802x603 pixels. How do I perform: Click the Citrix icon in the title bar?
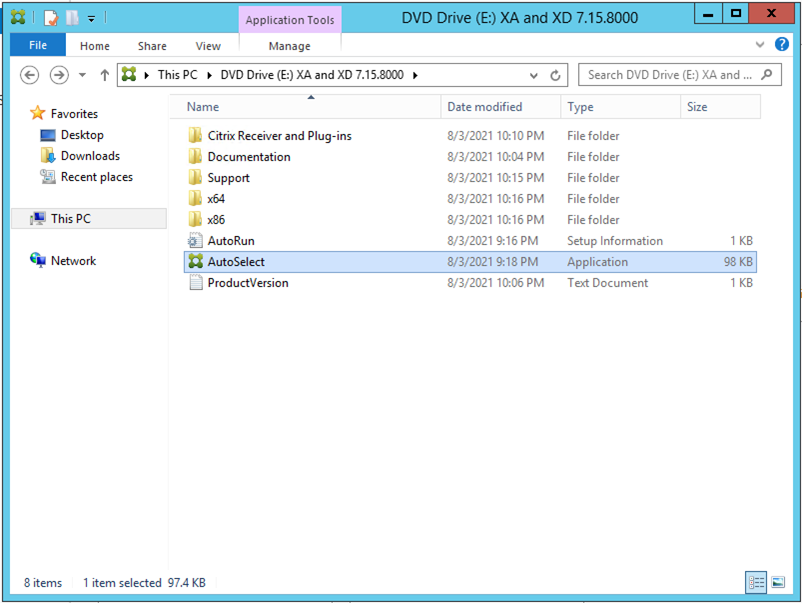(x=18, y=18)
